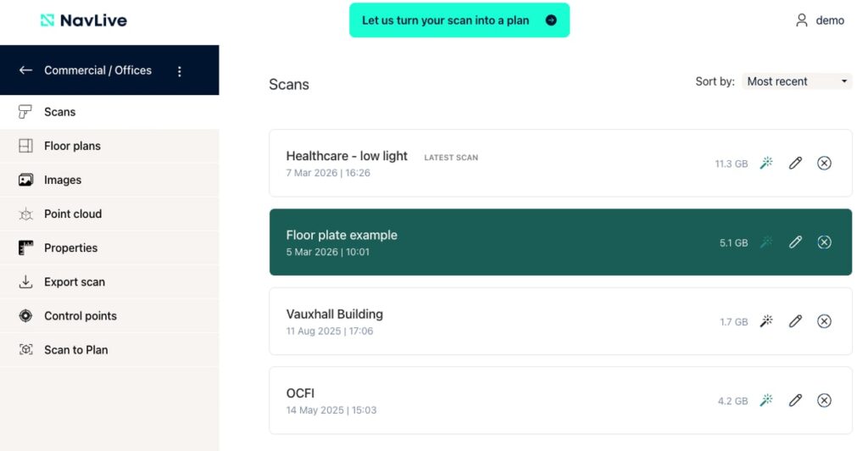The image size is (868, 451).
Task: Select Export scan in sidebar
Action: tap(74, 281)
